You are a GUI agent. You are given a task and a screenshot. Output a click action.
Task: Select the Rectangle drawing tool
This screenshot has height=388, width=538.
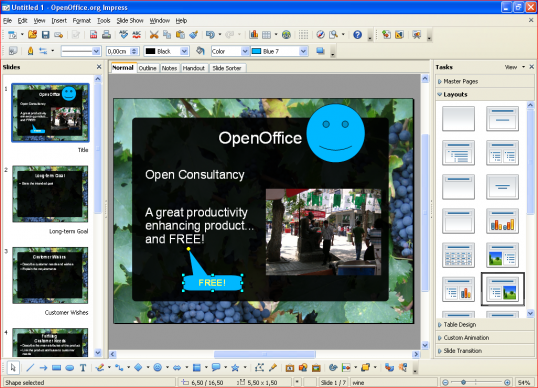coord(56,368)
